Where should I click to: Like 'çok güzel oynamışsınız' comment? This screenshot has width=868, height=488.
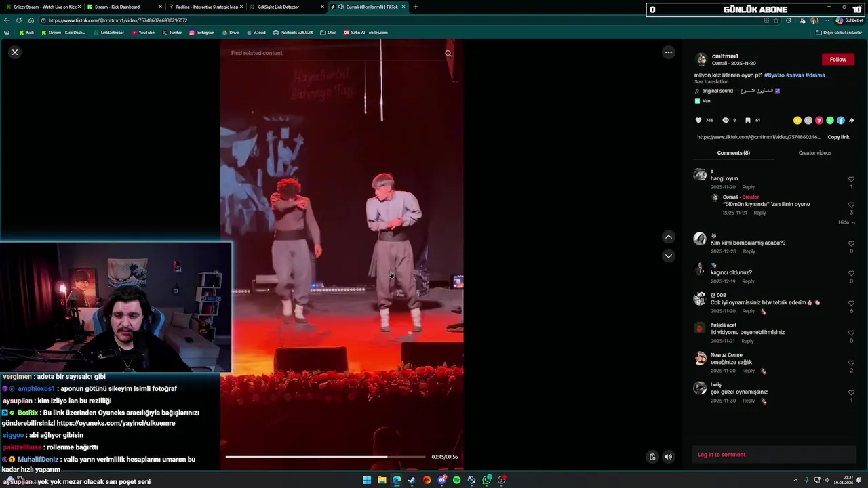[x=851, y=392]
